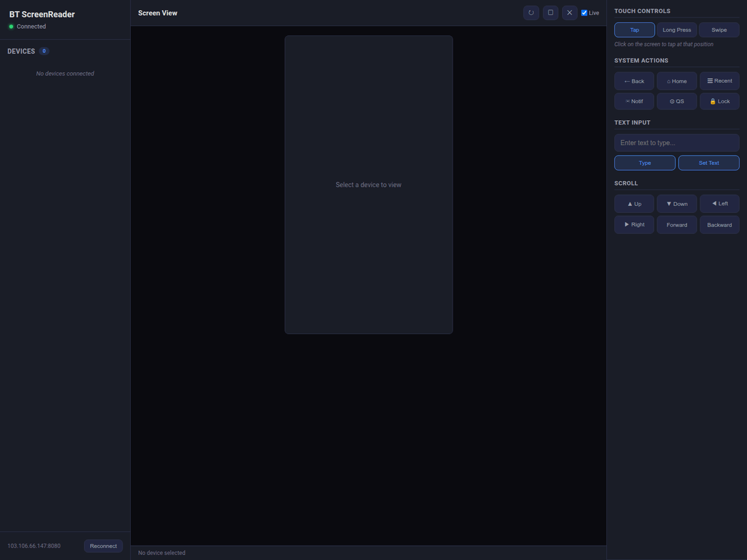Click the square icon in Screen View header
Image resolution: width=747 pixels, height=560 pixels.
(550, 12)
